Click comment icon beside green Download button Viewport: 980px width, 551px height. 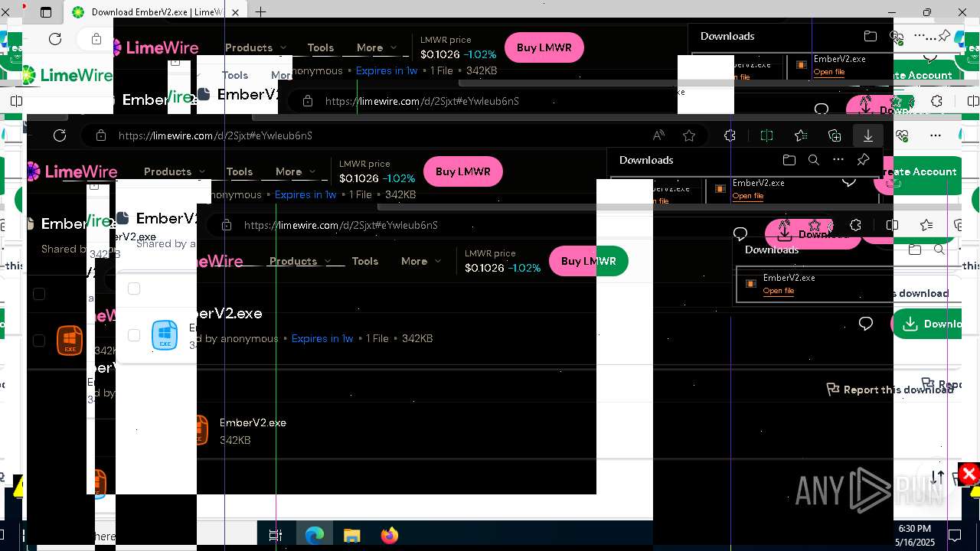866,324
